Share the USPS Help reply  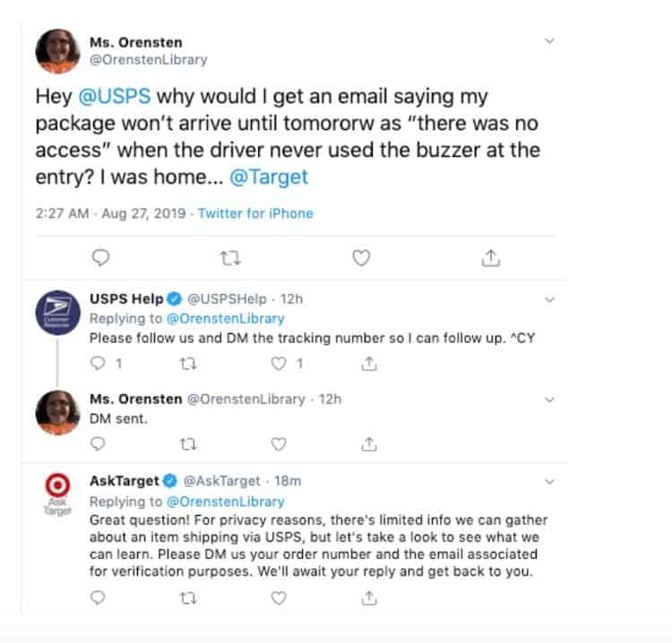coord(368,364)
